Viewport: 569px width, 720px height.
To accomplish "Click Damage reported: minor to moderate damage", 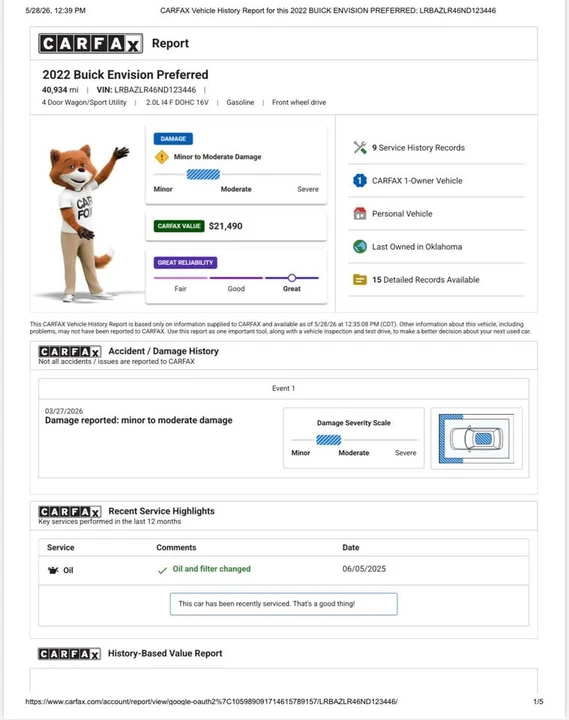I will click(x=139, y=420).
